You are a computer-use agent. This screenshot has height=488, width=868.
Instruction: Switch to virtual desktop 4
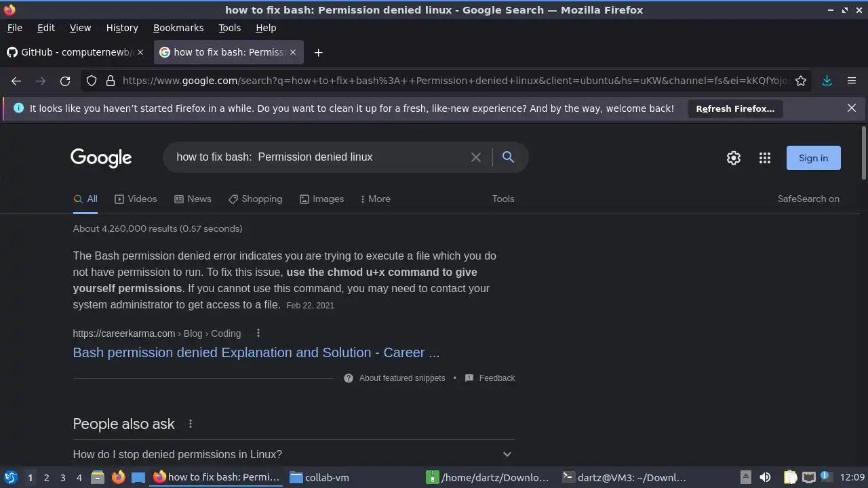click(79, 477)
